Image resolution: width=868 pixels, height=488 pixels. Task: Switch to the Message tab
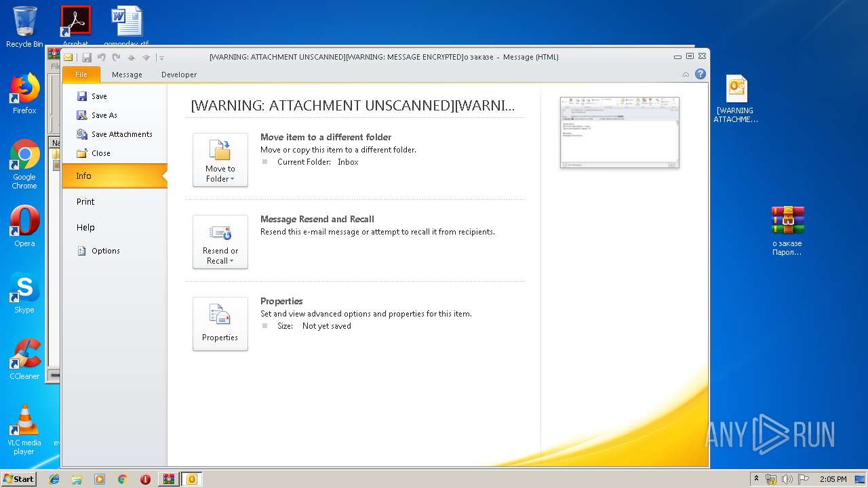[127, 75]
